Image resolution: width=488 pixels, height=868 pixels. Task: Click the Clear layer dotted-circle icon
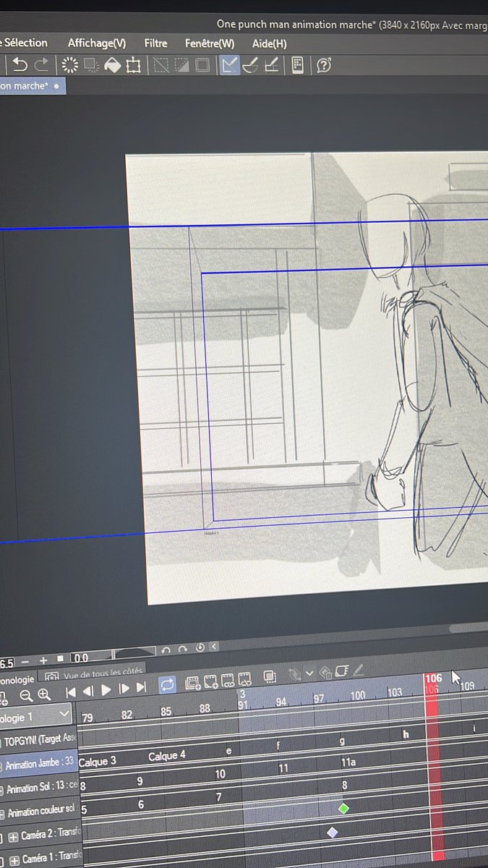pyautogui.click(x=70, y=66)
